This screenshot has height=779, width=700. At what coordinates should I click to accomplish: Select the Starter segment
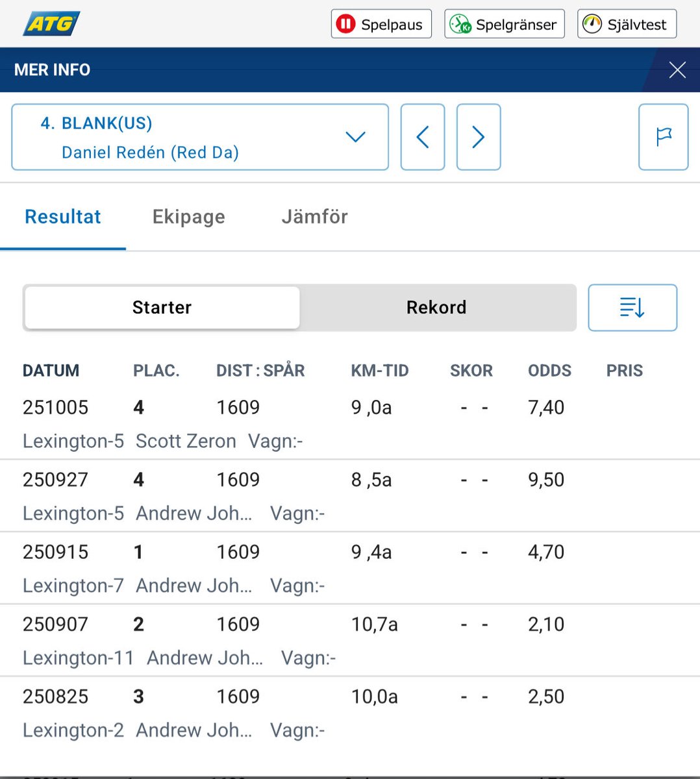tap(162, 307)
